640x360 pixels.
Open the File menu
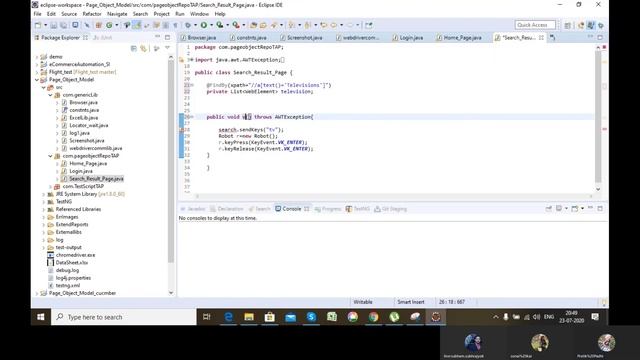tap(38, 14)
